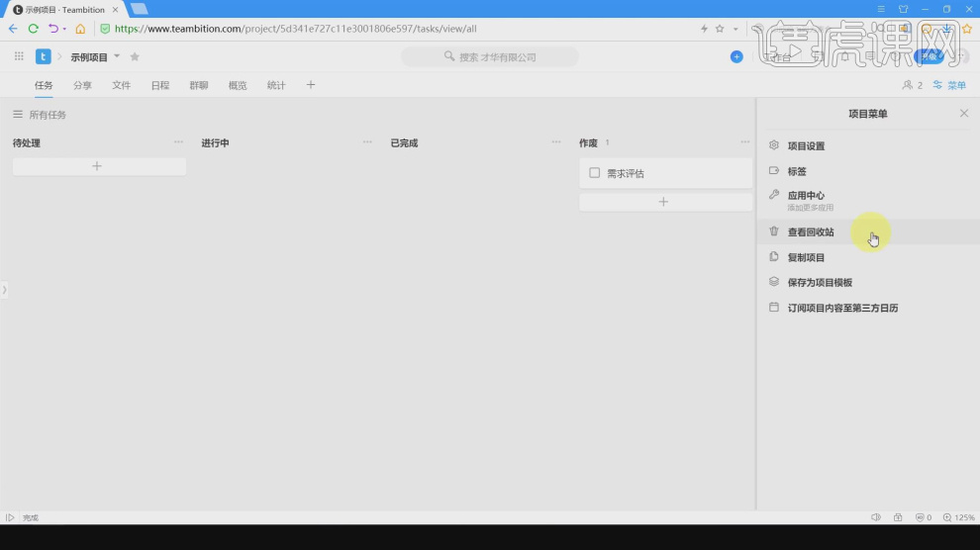Close the 项目菜单 panel
The image size is (980, 550).
pos(964,113)
